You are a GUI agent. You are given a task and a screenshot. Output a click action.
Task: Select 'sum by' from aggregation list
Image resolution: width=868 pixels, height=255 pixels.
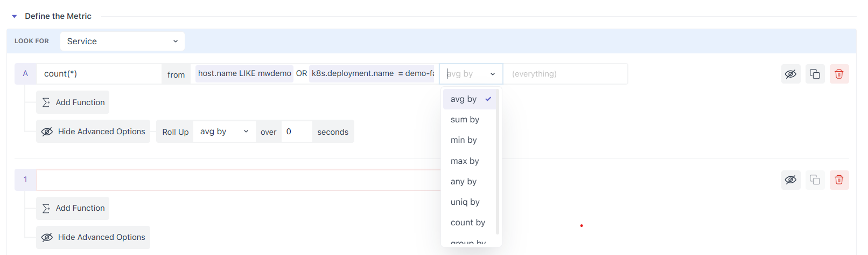click(465, 120)
